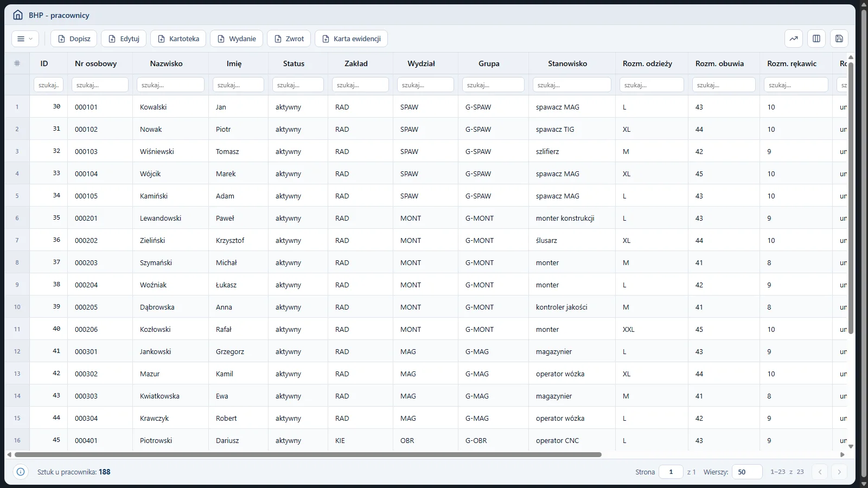The image size is (868, 488).
Task: Click the home icon beside BHP title
Action: click(18, 15)
